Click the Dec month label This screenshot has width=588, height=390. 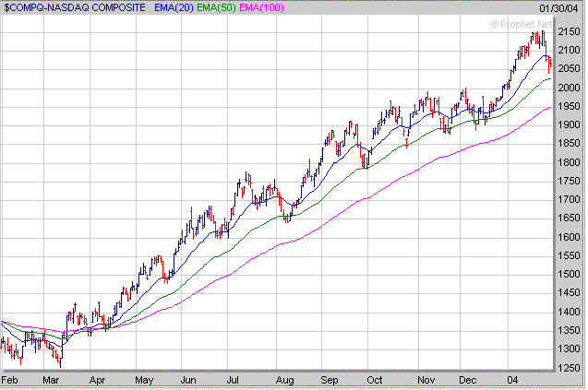tap(468, 380)
